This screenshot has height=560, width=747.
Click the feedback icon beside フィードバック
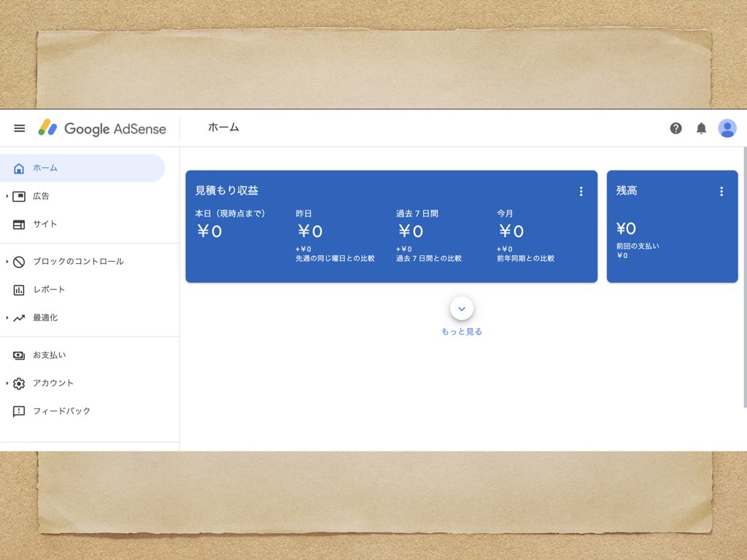tap(18, 411)
